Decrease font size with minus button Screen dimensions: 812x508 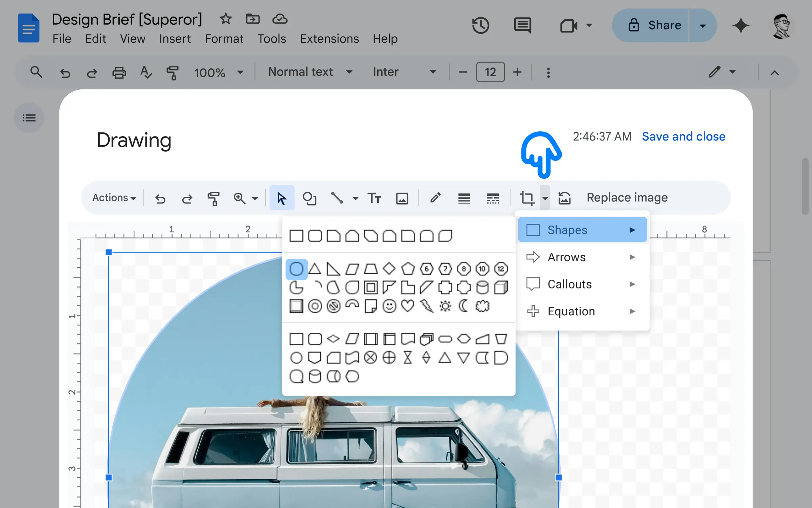463,72
